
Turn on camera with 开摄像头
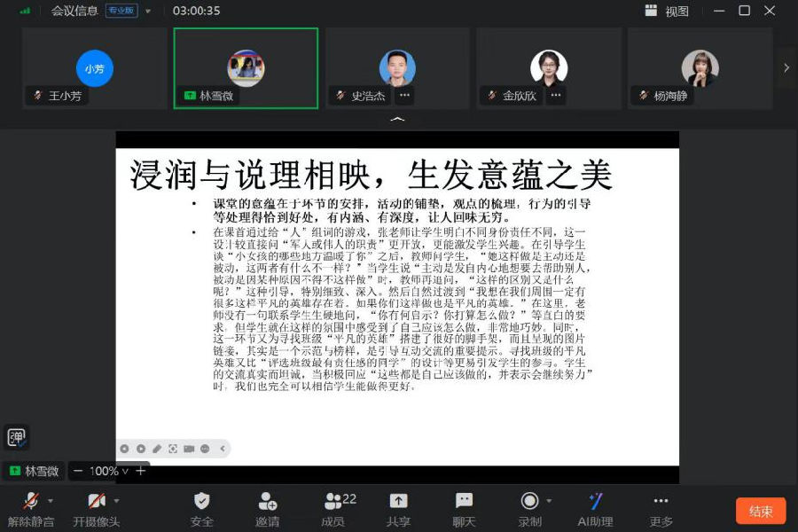[96, 509]
